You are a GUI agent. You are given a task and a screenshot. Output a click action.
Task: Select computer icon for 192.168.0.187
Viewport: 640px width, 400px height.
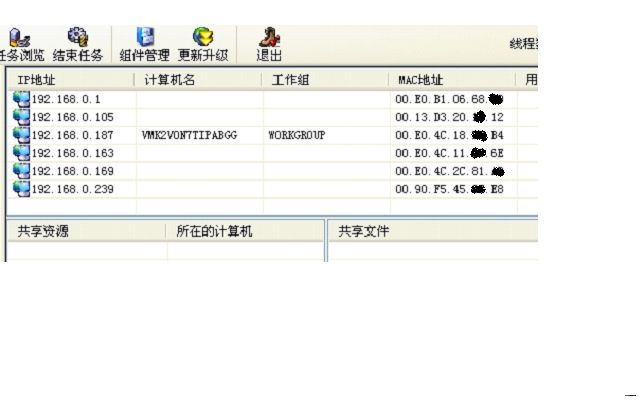21,135
